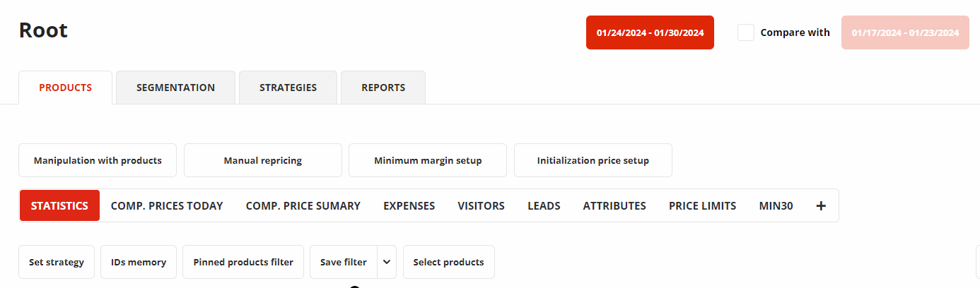
Task: Go to the Reports tab
Action: [383, 88]
